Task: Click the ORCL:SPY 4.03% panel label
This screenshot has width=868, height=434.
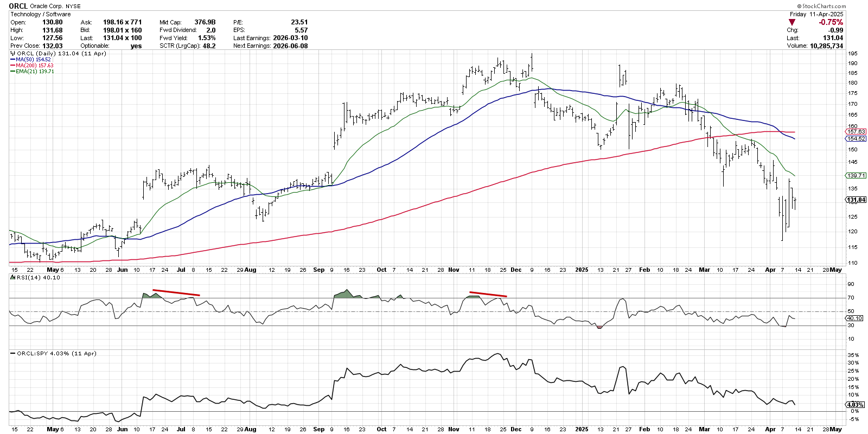Action: [56, 354]
